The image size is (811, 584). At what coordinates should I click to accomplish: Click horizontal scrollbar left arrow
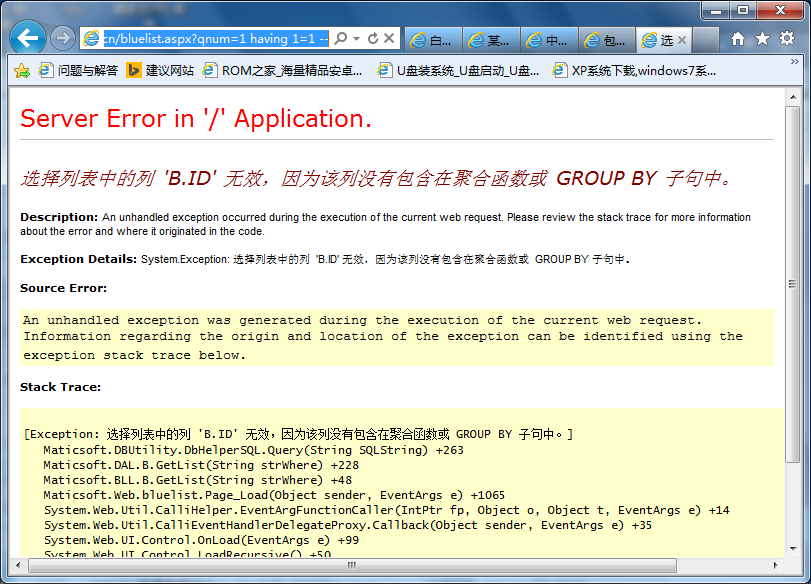(x=18, y=565)
